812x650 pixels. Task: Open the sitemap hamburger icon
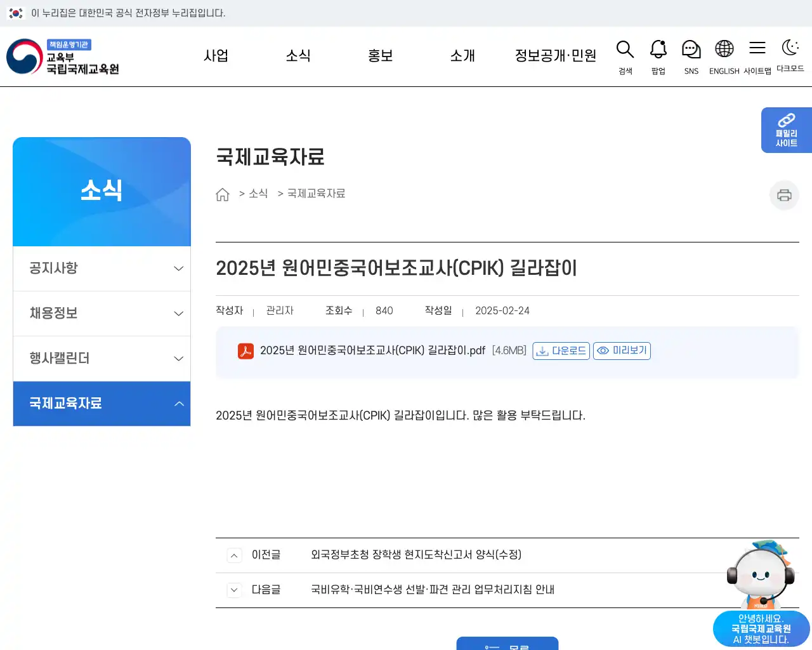757,48
